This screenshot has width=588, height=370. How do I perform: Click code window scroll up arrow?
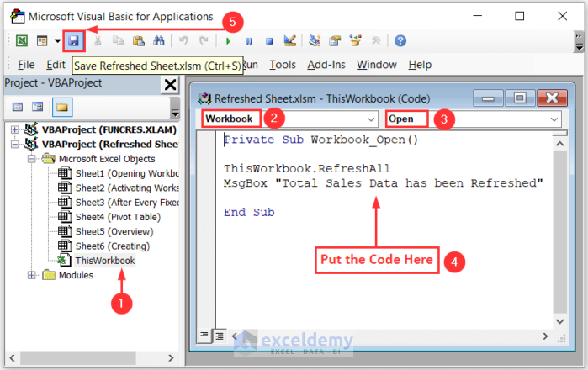(x=560, y=144)
